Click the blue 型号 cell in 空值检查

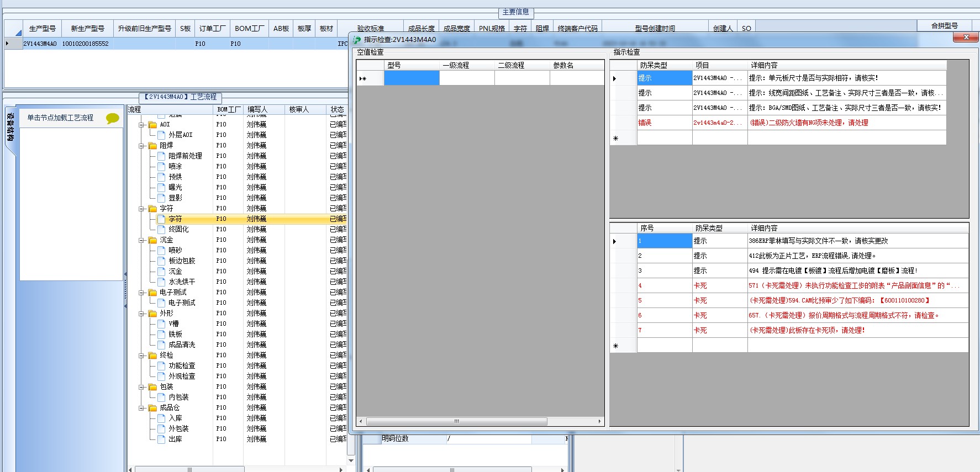point(412,78)
